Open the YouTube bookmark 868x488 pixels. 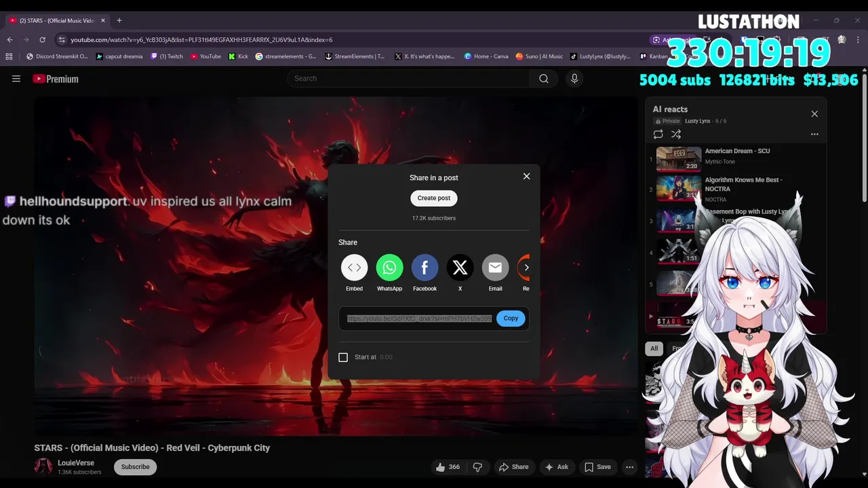pyautogui.click(x=205, y=56)
